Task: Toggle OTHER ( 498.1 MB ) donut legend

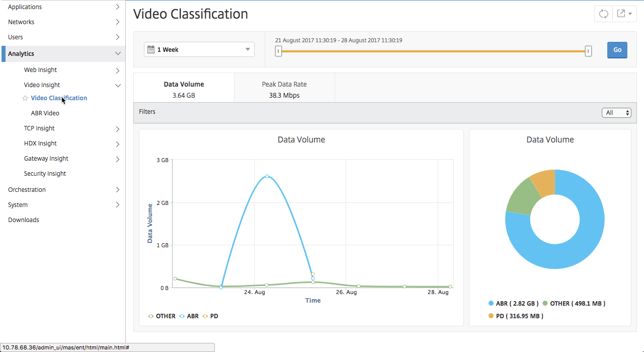Action: point(574,304)
